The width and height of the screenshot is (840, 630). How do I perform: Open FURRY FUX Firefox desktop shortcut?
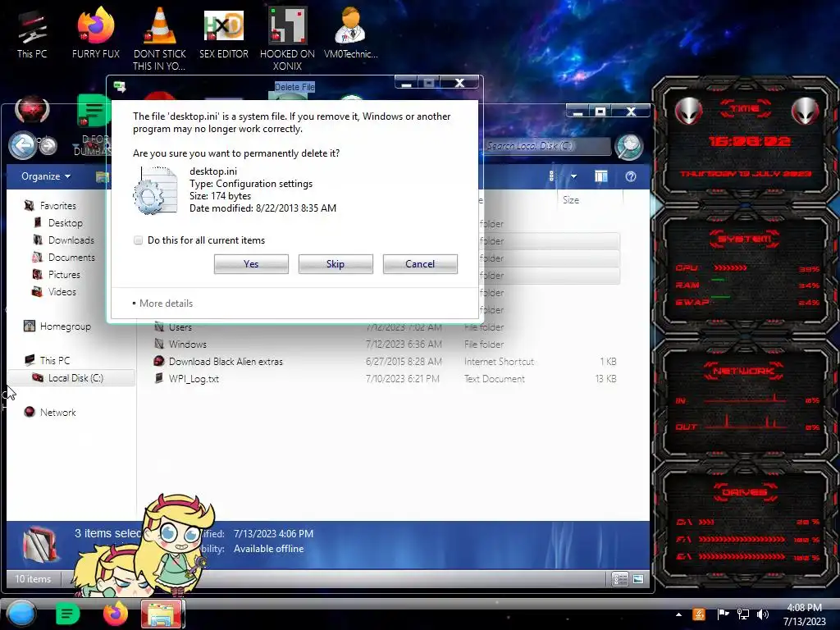point(96,34)
